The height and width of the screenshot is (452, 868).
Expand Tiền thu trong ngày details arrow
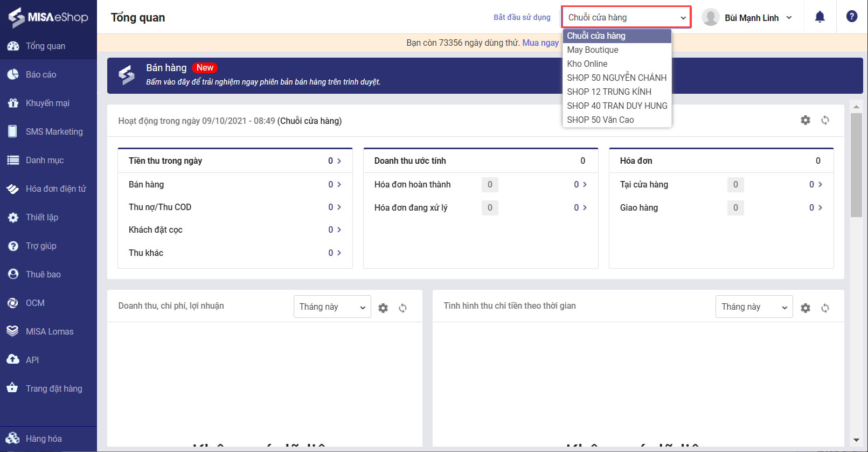click(x=339, y=161)
